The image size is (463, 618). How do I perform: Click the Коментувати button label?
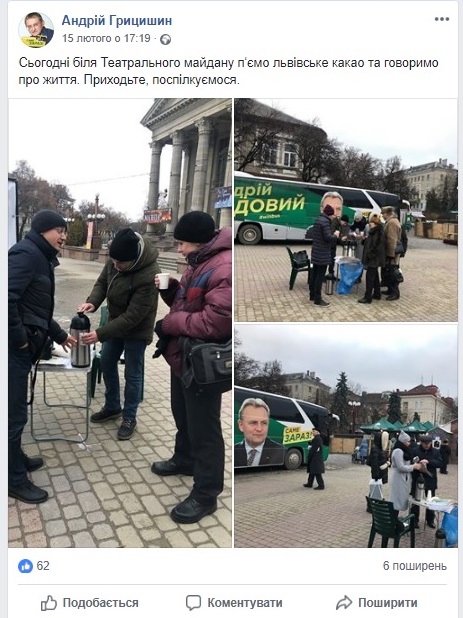245,603
